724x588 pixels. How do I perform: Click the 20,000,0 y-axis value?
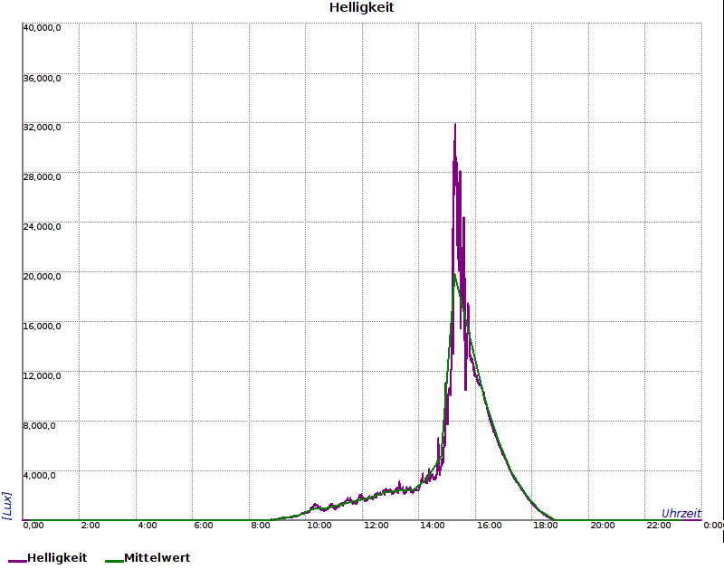tap(42, 277)
